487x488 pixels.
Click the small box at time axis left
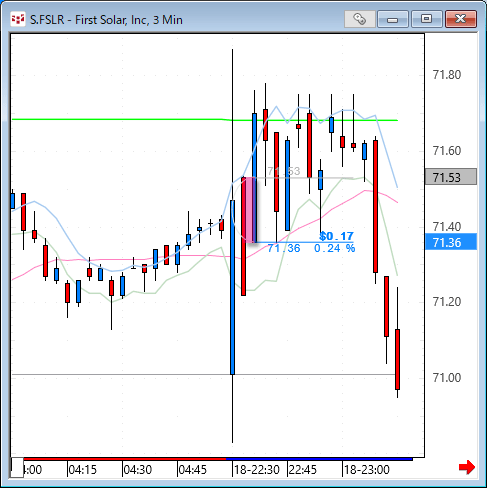coord(17,468)
